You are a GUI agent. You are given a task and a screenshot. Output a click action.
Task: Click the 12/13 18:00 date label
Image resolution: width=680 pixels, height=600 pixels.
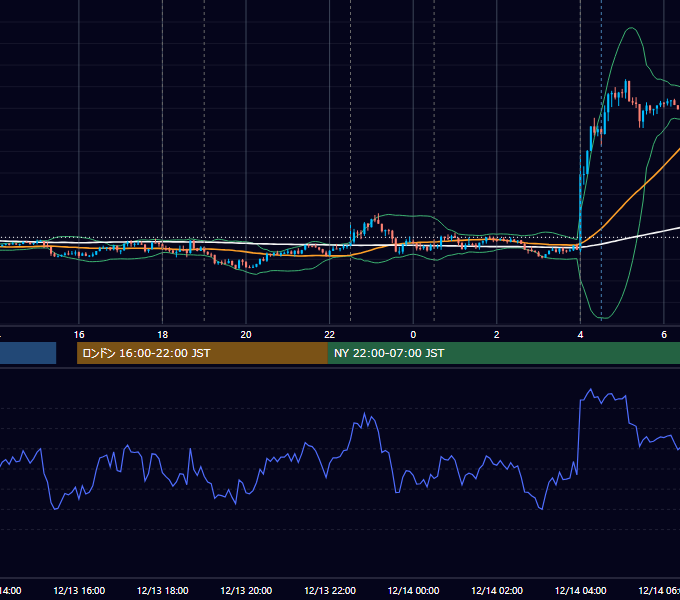163,590
